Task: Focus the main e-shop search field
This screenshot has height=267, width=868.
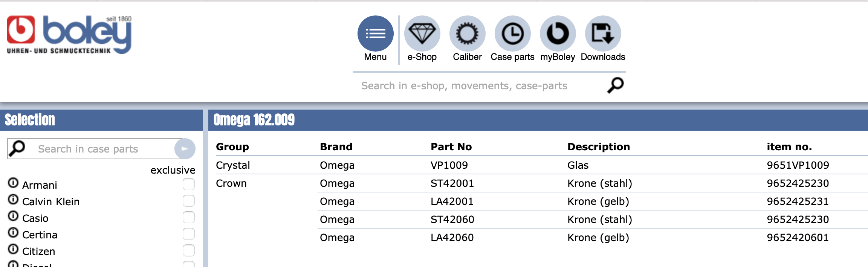Action: coord(478,86)
